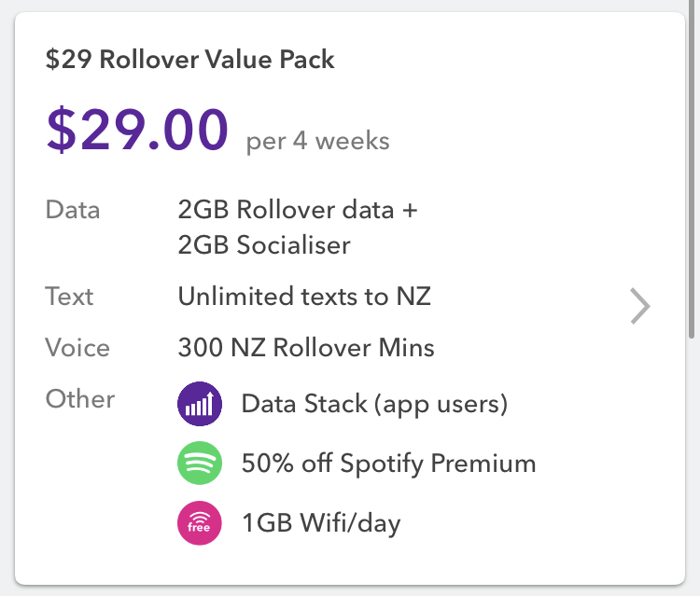Click the purple Data Stack icon
Viewport: 700px width, 596px height.
click(x=200, y=405)
